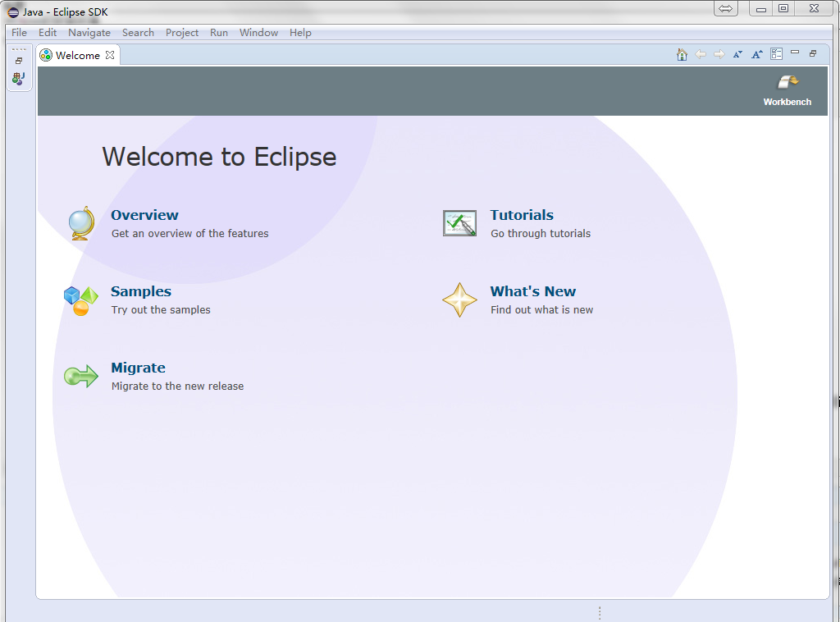This screenshot has height=622, width=840.
Task: Click the Overview globe icon
Action: [81, 223]
